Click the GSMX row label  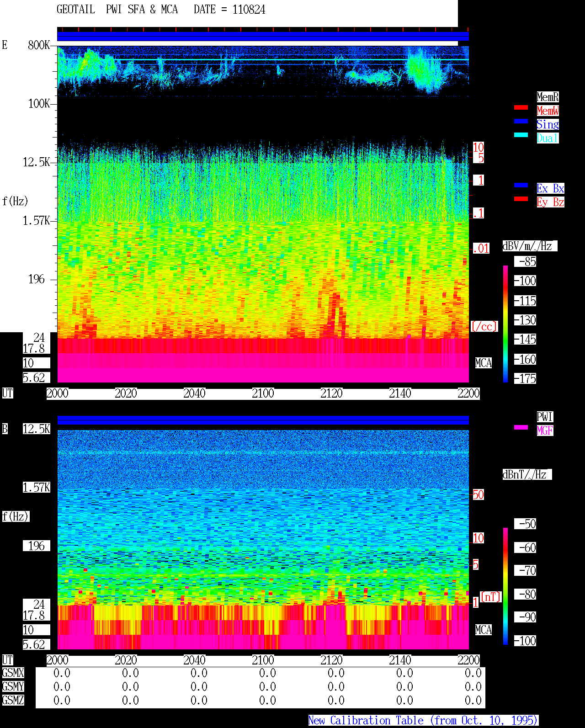pos(13,673)
